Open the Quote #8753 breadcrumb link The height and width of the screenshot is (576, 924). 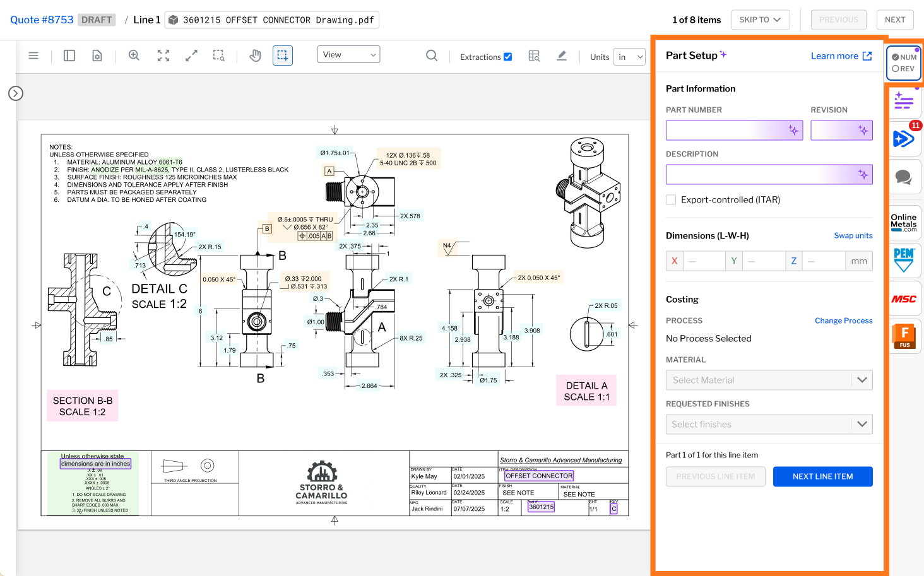tap(42, 20)
